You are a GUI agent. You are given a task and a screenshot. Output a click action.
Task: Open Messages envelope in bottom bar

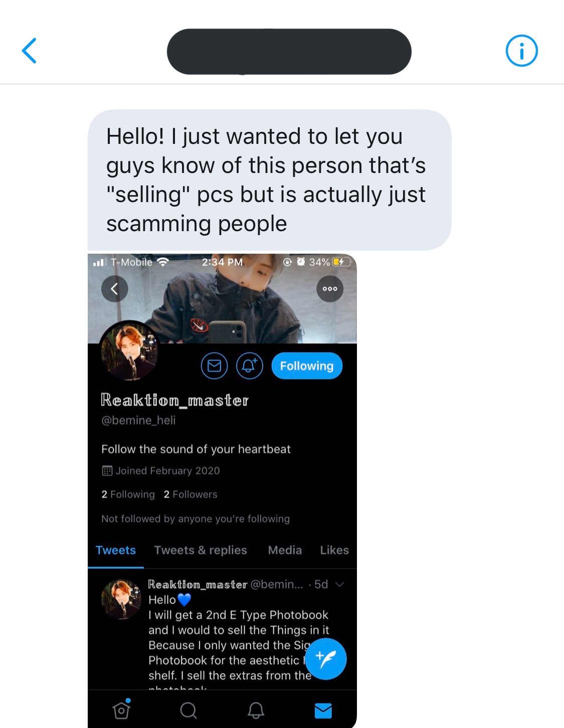click(x=323, y=710)
